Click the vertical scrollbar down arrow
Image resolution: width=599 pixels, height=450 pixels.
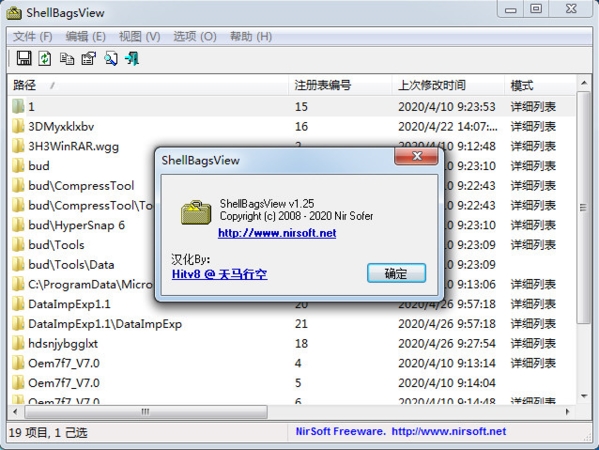584,396
